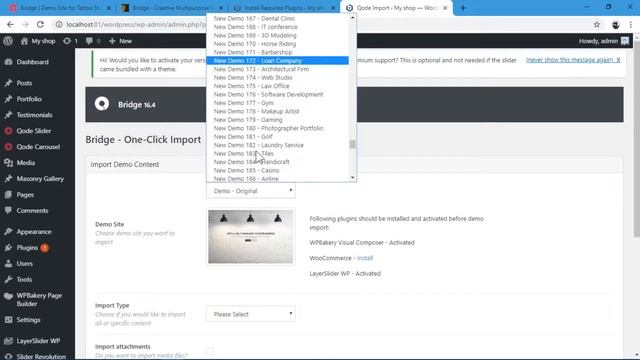The height and width of the screenshot is (360, 640).
Task: Click the Users icon in sidebar
Action: [x=8, y=263]
